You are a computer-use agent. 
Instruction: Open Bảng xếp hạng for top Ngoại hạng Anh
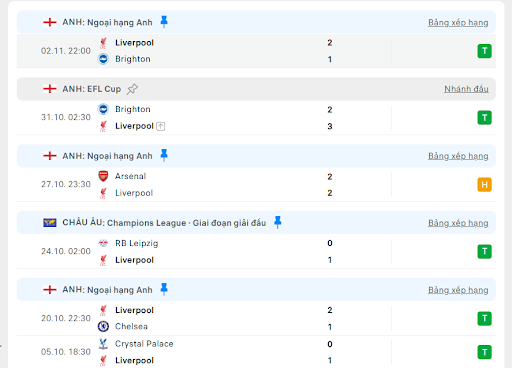[458, 23]
